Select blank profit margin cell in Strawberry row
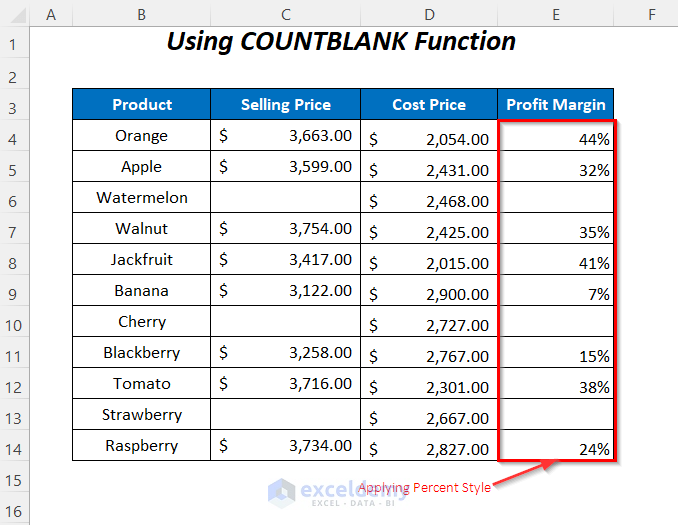The width and height of the screenshot is (678, 525). tap(556, 414)
